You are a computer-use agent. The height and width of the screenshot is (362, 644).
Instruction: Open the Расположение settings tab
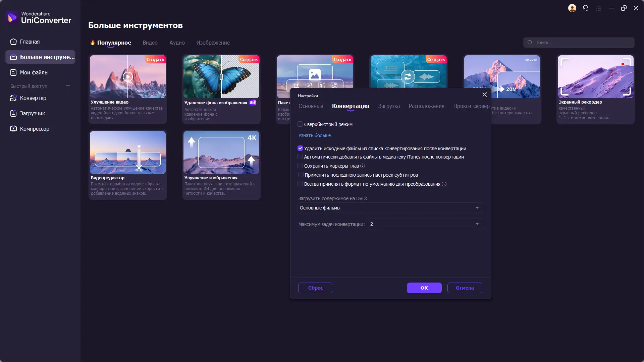(x=426, y=106)
